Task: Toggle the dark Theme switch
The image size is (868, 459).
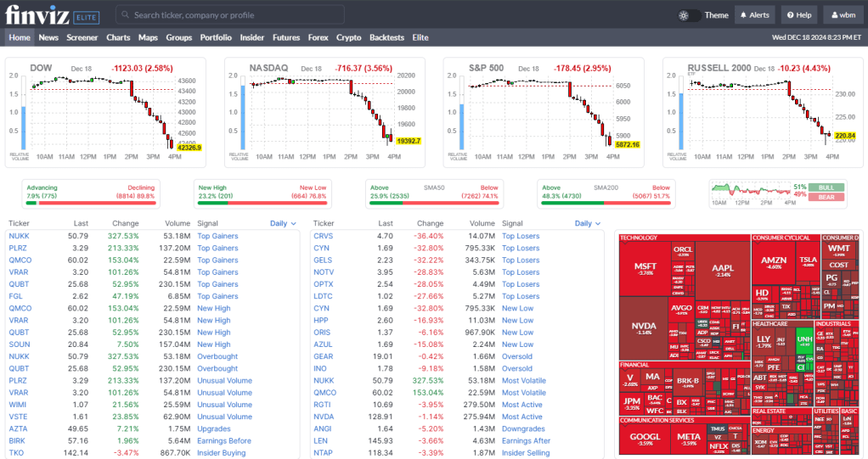Action: [690, 15]
